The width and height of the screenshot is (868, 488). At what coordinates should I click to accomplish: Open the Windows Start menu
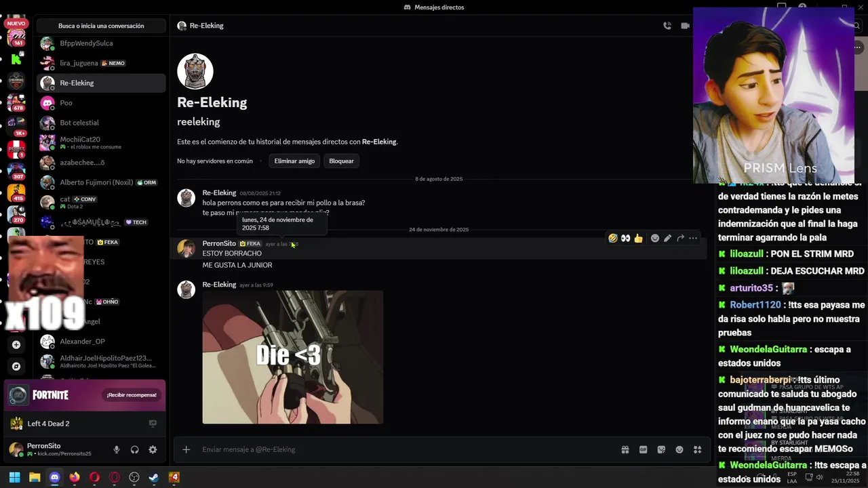pos(14,477)
